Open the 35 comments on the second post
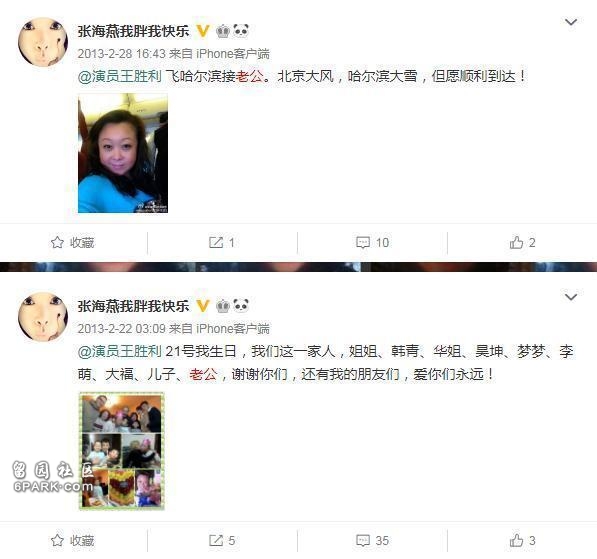The height and width of the screenshot is (559, 597). click(x=372, y=540)
